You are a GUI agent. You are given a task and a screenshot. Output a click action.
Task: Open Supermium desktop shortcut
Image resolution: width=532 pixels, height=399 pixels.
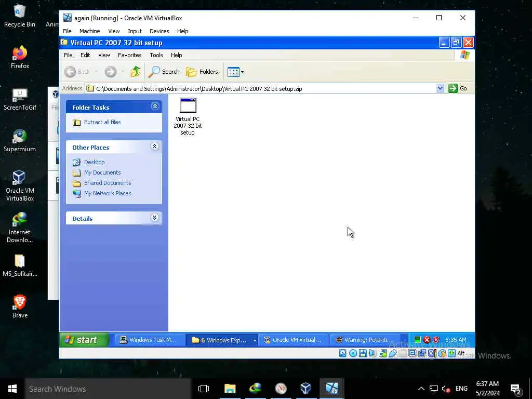click(20, 140)
